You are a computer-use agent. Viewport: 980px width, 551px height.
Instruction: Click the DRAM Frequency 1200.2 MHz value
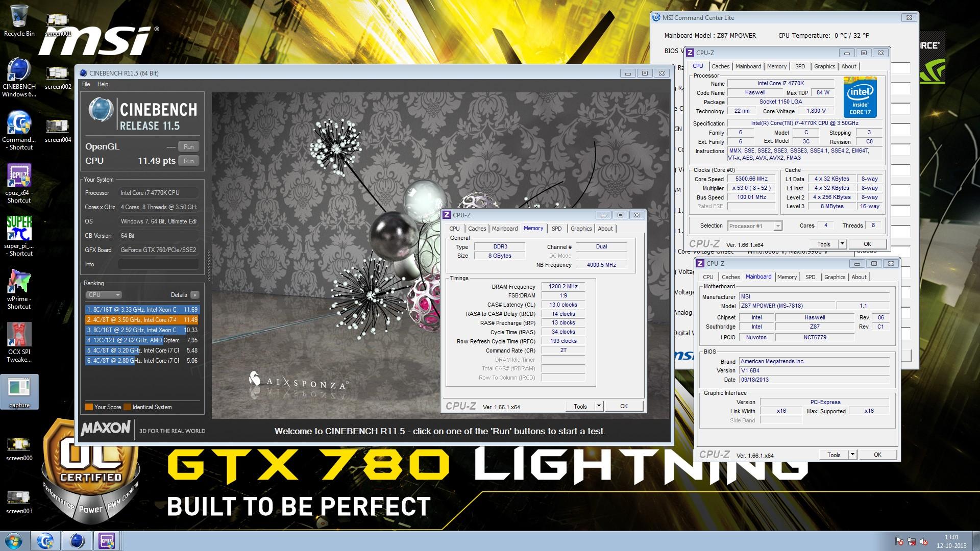point(563,287)
